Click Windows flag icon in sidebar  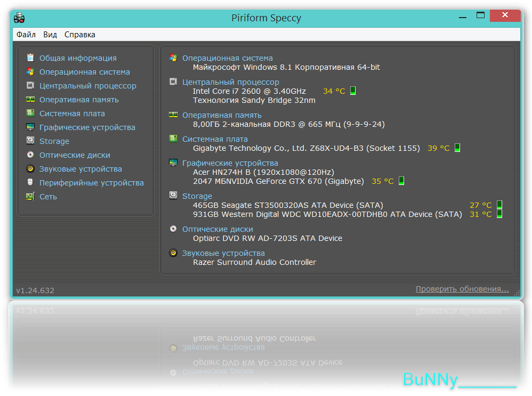coord(30,71)
